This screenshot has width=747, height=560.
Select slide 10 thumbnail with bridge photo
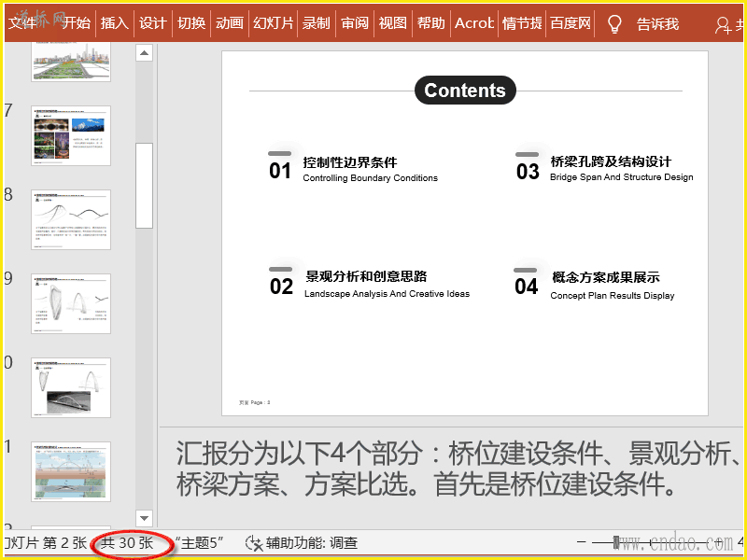click(x=71, y=387)
